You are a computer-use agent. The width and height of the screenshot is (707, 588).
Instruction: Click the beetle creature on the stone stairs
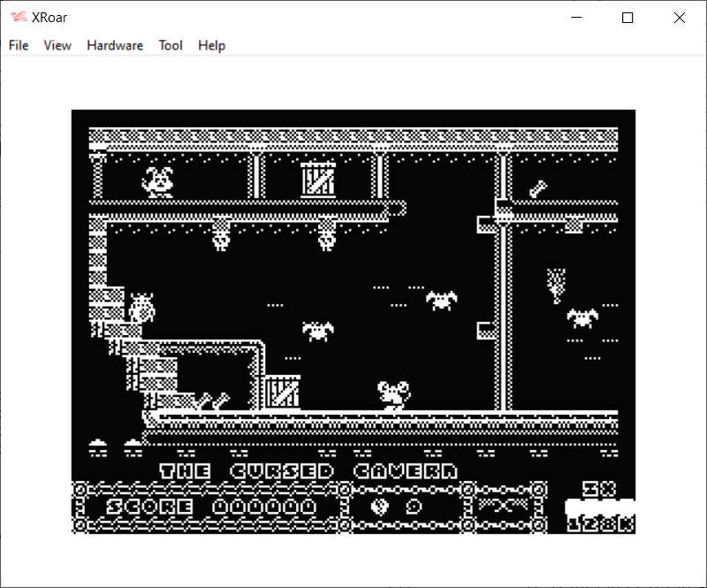pos(141,308)
